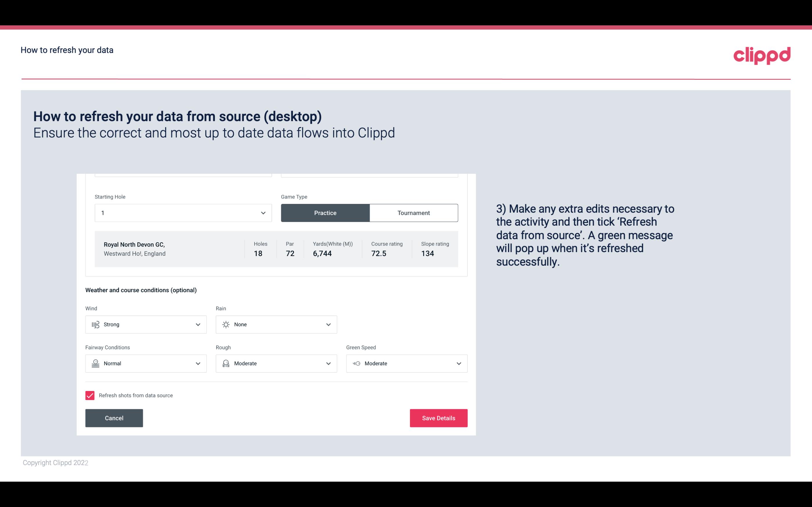Click the Save Details button
This screenshot has width=812, height=507.
[438, 418]
